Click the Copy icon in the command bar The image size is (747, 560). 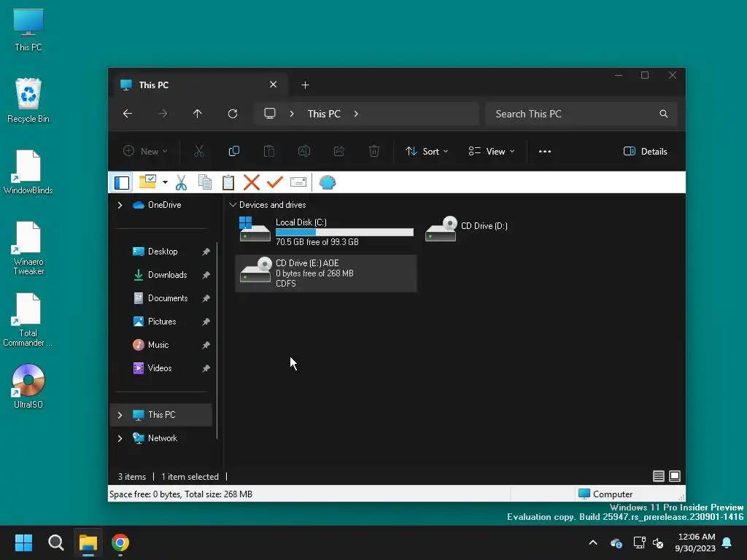click(x=234, y=152)
